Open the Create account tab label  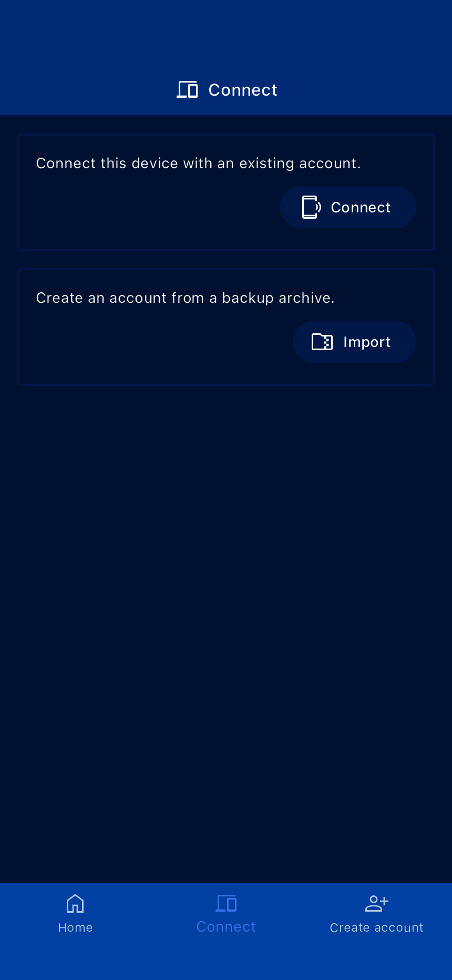(x=376, y=928)
